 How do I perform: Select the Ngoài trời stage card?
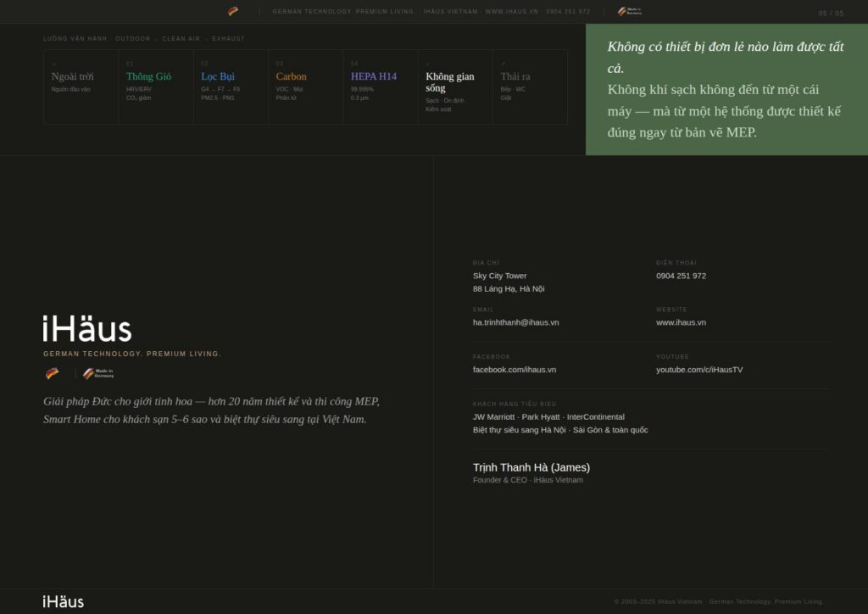pyautogui.click(x=81, y=87)
